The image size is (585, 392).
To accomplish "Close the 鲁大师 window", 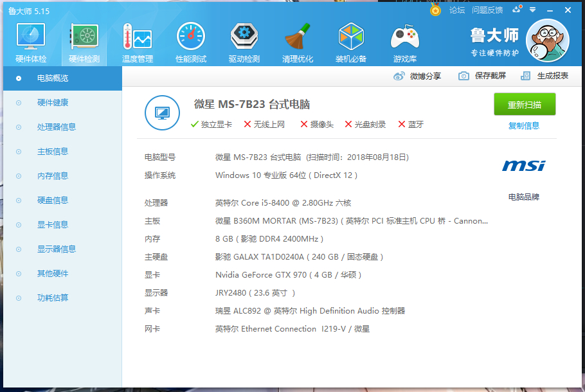I will (568, 10).
